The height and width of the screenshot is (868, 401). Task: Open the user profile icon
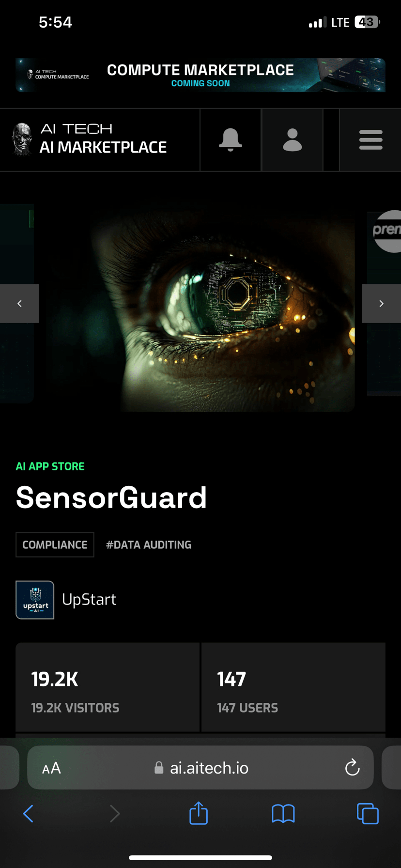pyautogui.click(x=293, y=140)
